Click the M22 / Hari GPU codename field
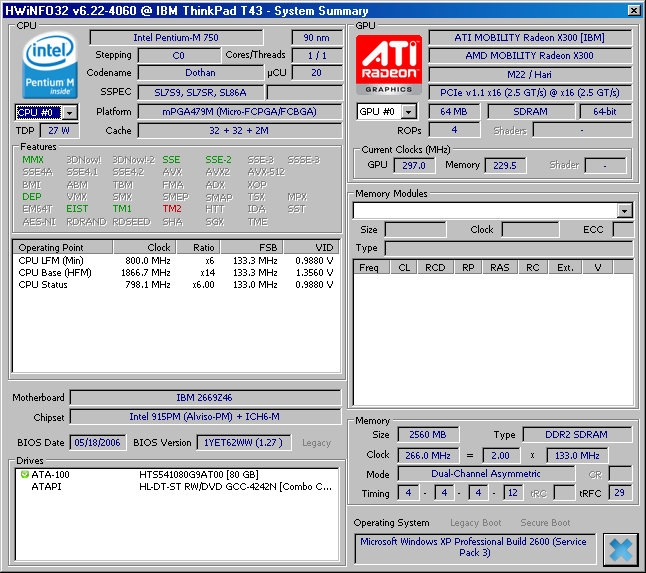 (x=530, y=75)
